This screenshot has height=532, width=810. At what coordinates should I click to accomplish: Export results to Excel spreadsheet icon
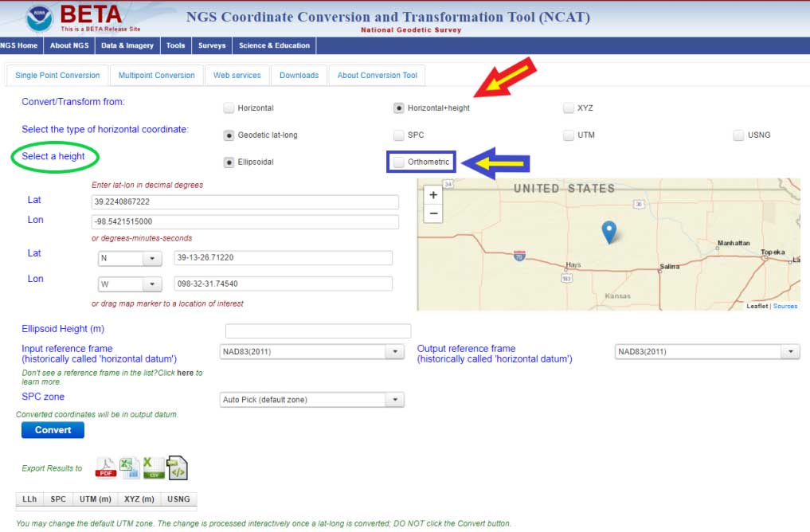tap(129, 467)
